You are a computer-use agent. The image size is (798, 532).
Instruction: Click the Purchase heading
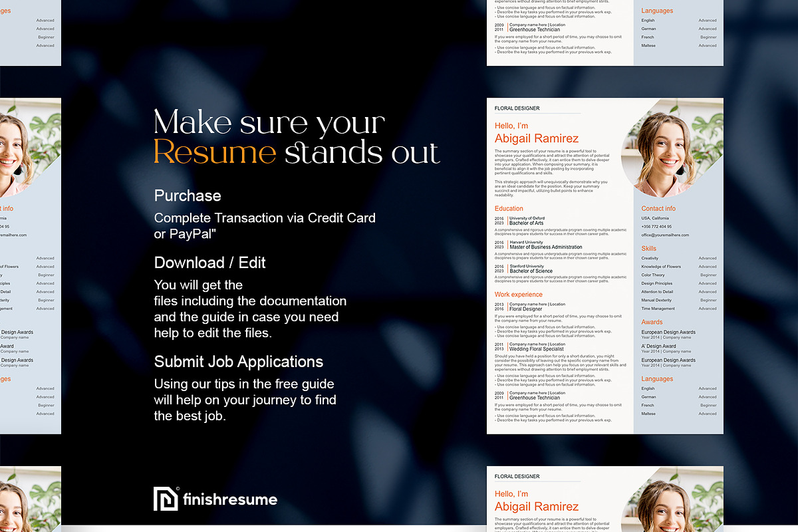click(x=188, y=196)
